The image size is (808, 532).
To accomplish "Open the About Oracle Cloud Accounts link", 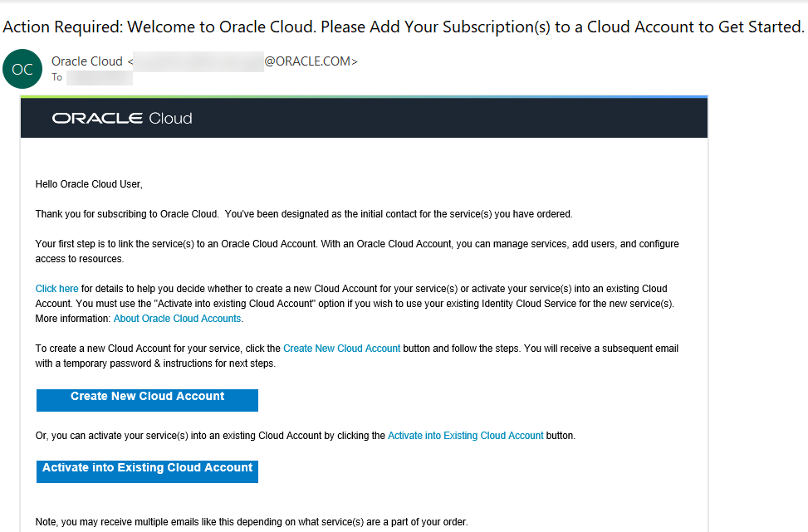I will 177,318.
